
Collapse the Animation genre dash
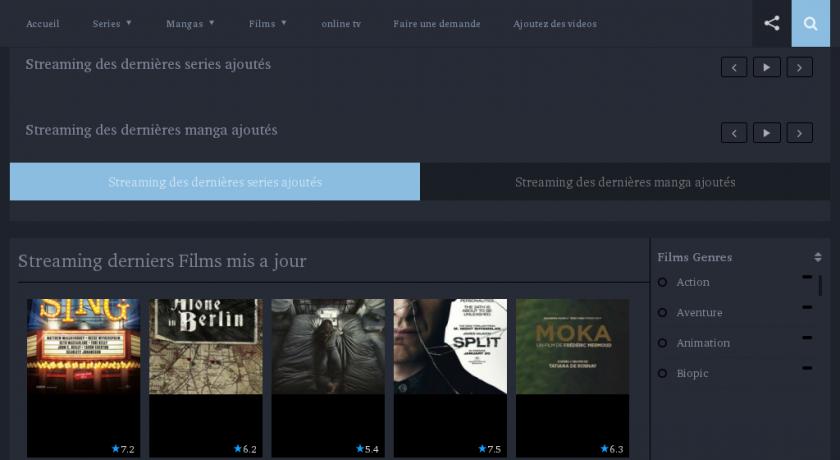point(807,338)
